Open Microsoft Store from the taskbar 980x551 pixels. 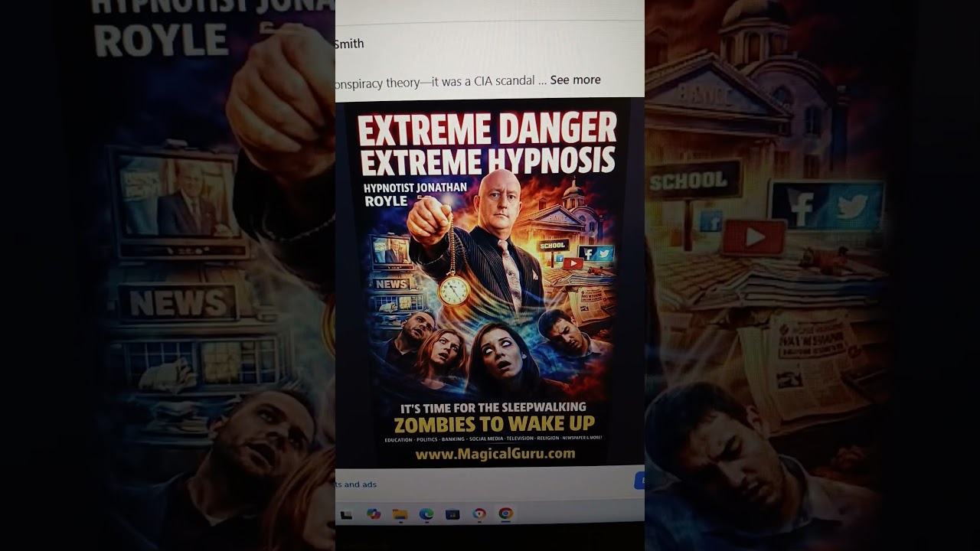[x=452, y=514]
